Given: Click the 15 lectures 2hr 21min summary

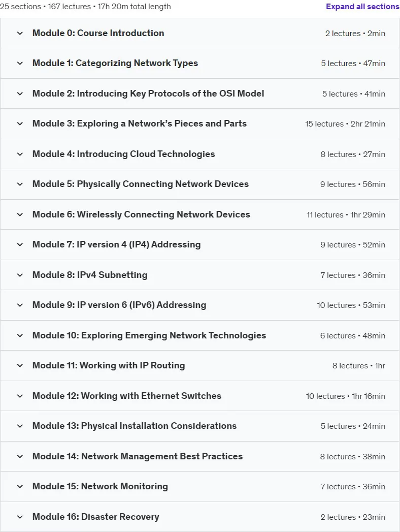Looking at the screenshot, I should (x=345, y=124).
